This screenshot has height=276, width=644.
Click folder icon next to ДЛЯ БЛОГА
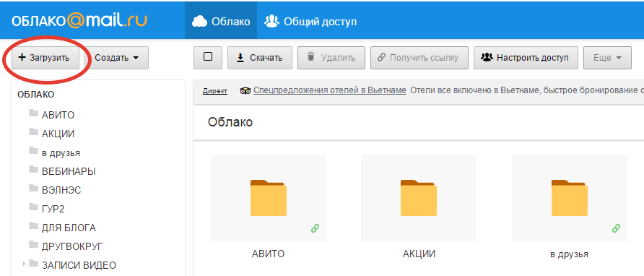tap(34, 225)
